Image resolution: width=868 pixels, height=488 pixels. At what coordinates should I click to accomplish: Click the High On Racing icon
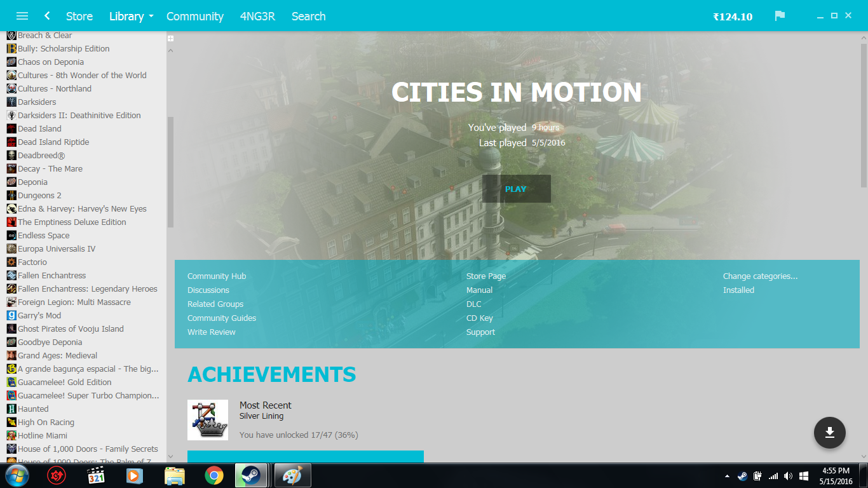[x=11, y=423]
